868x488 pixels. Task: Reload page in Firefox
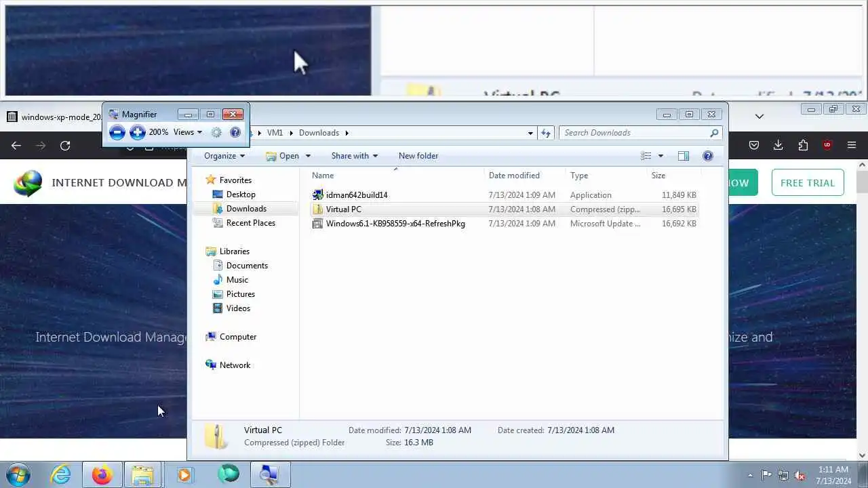65,145
